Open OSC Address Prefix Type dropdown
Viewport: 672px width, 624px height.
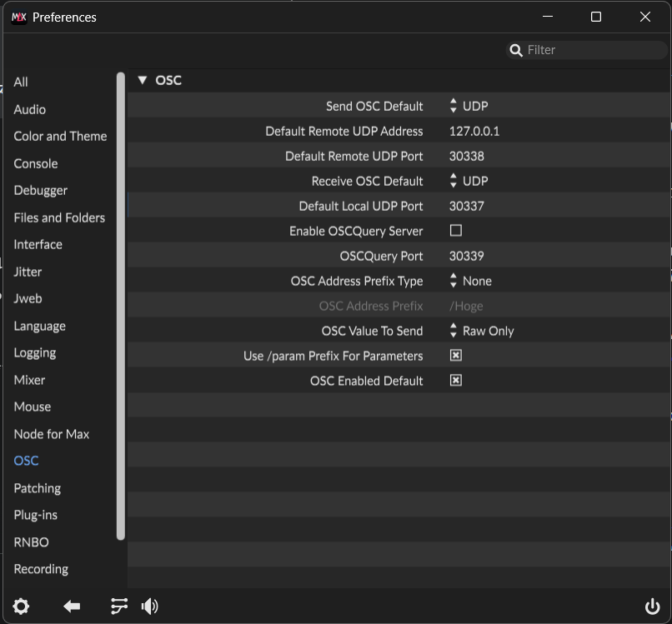coord(470,281)
